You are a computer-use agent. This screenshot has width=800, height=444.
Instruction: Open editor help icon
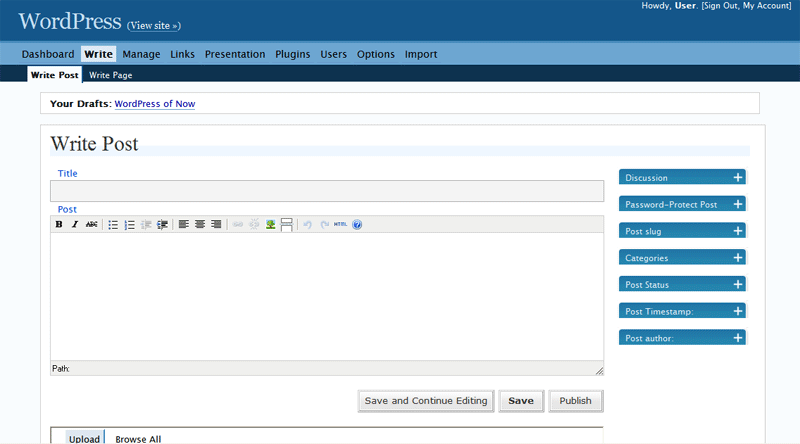click(357, 225)
